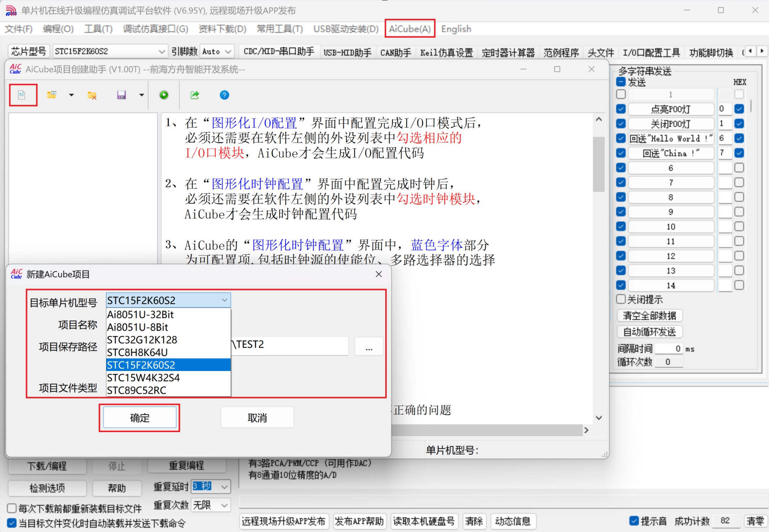Click the 清零 counter reset button
Viewport: 769px width, 532px height.
coord(755,521)
